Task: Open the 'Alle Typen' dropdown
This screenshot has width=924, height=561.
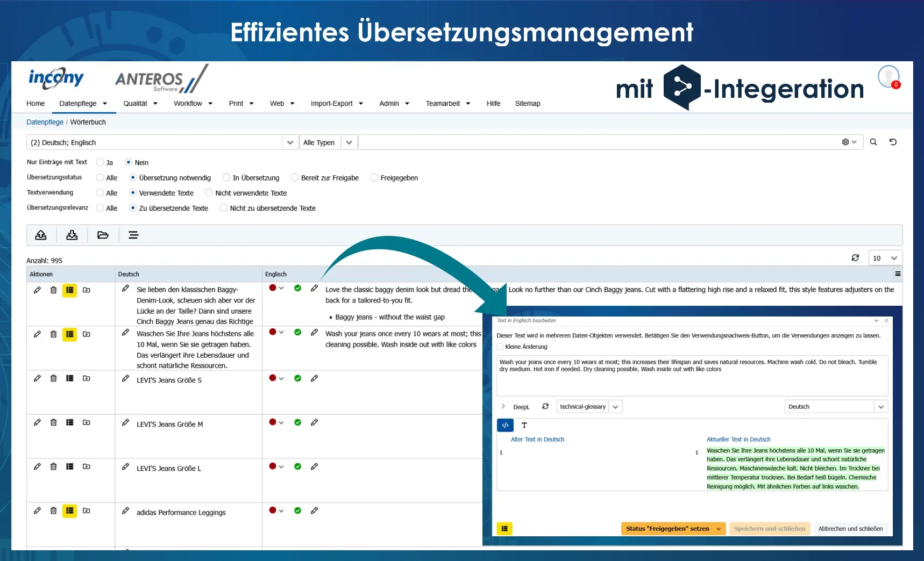Action: coord(328,142)
